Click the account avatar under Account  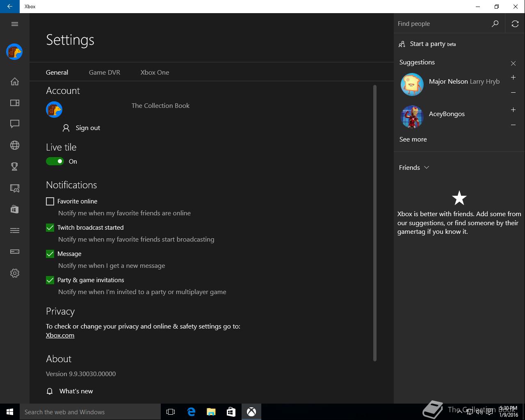[x=54, y=110]
